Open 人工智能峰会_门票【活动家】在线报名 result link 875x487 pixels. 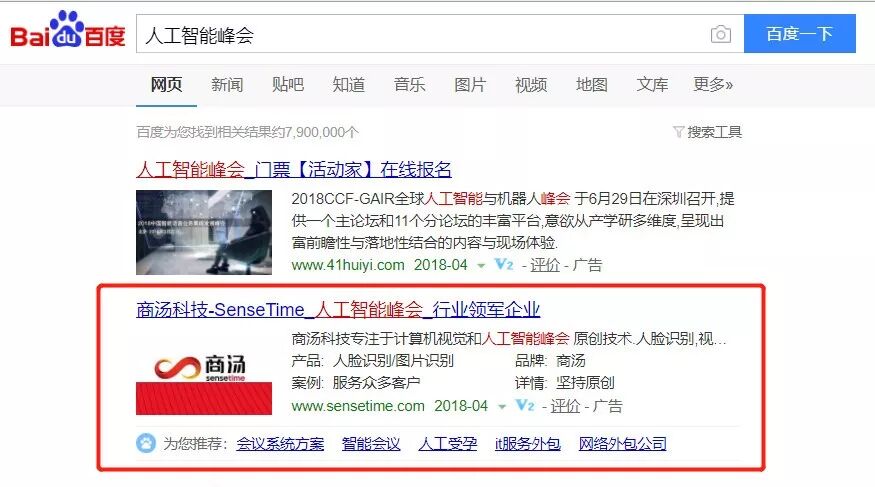[x=294, y=169]
